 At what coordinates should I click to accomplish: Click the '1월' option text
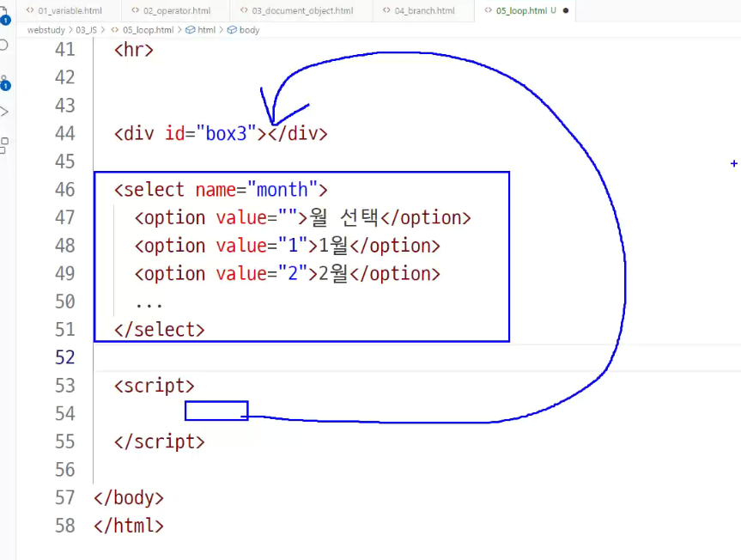click(x=334, y=246)
